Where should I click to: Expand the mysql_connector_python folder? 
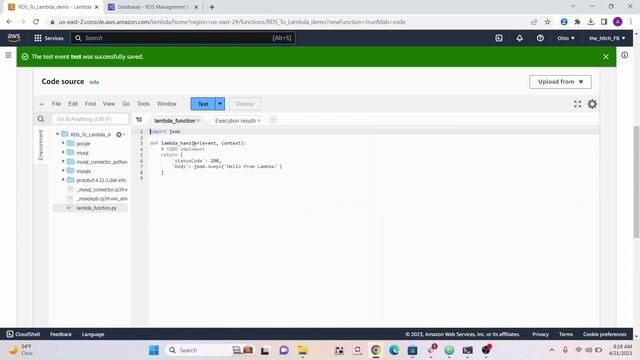63,162
